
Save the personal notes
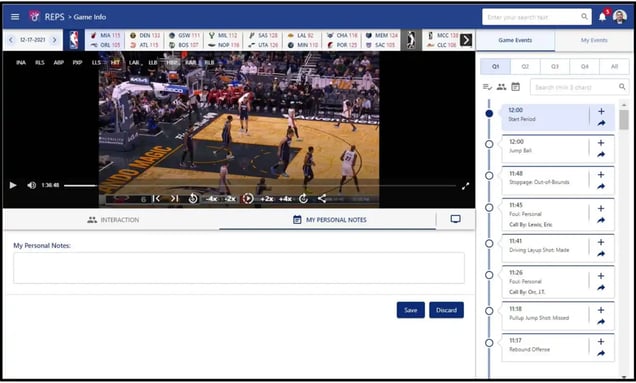[410, 310]
